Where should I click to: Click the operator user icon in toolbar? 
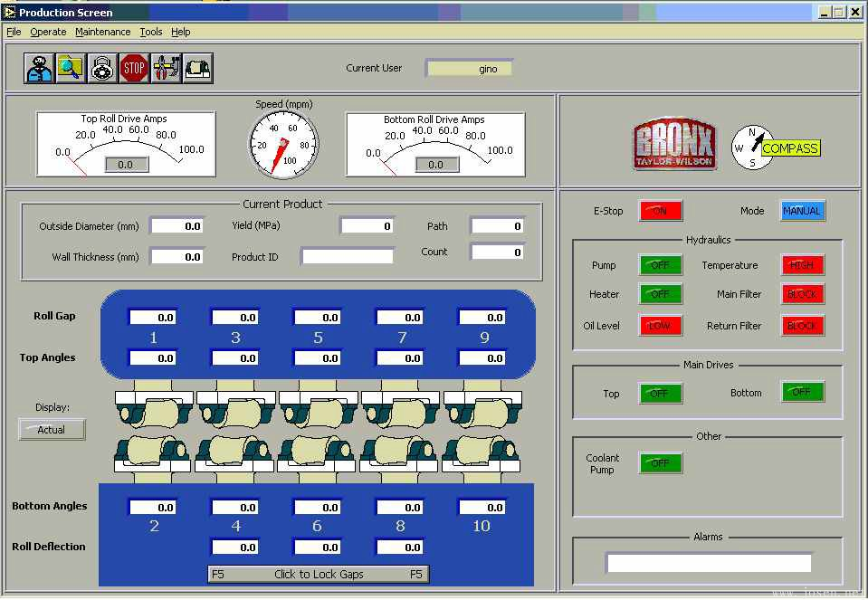pyautogui.click(x=39, y=68)
